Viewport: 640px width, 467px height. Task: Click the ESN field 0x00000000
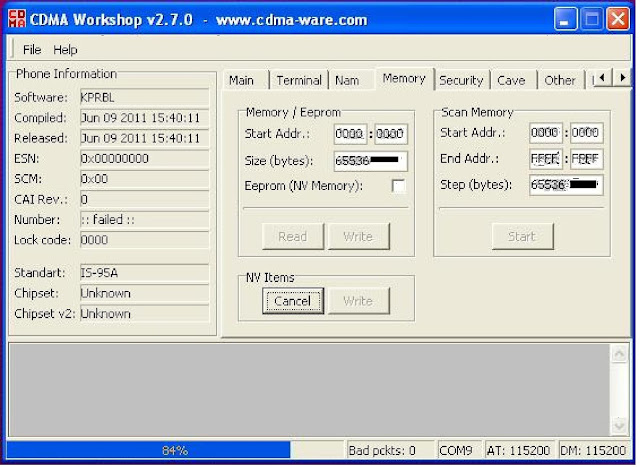[144, 159]
